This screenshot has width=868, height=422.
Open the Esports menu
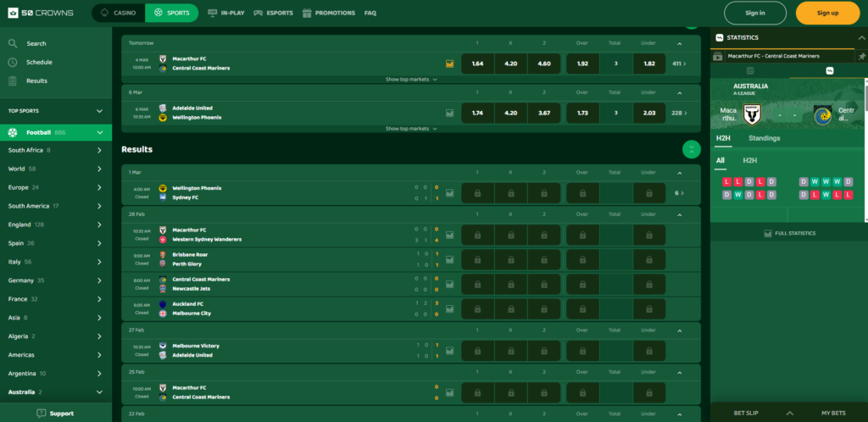click(x=275, y=13)
